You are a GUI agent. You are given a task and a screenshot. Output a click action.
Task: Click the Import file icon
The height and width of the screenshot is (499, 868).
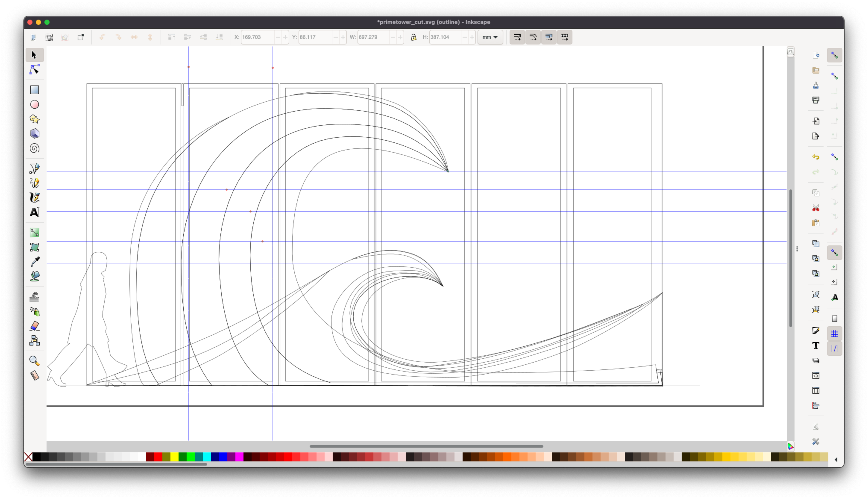[x=816, y=121]
